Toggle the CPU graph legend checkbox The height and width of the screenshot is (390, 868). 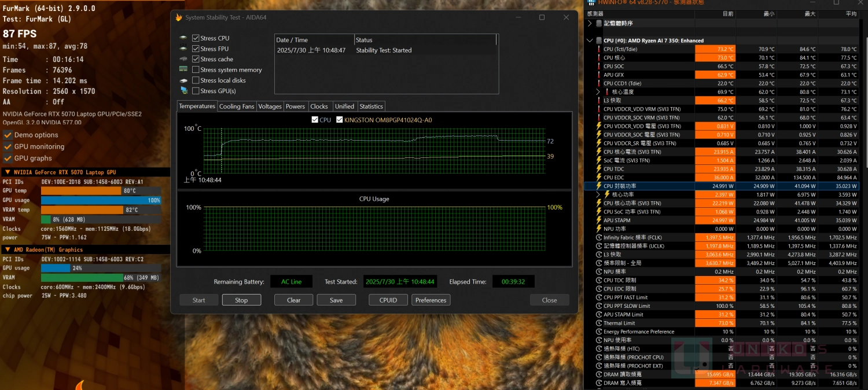pos(315,120)
